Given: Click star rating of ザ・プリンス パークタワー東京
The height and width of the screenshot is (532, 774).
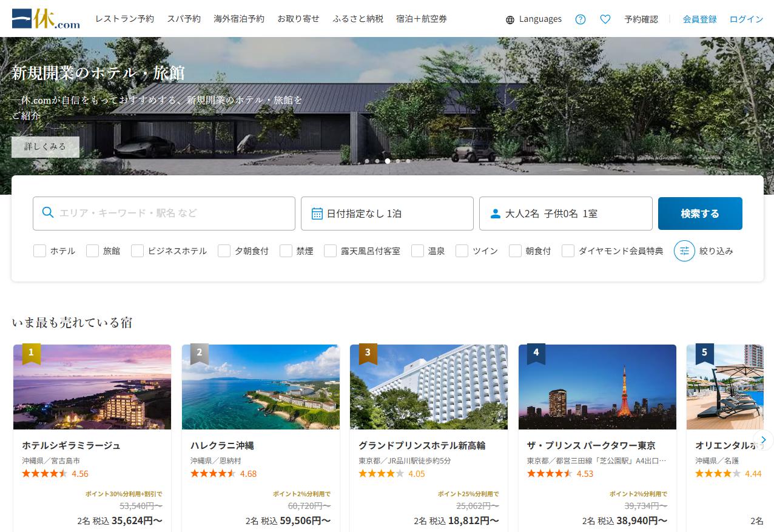Looking at the screenshot, I should pyautogui.click(x=550, y=473).
